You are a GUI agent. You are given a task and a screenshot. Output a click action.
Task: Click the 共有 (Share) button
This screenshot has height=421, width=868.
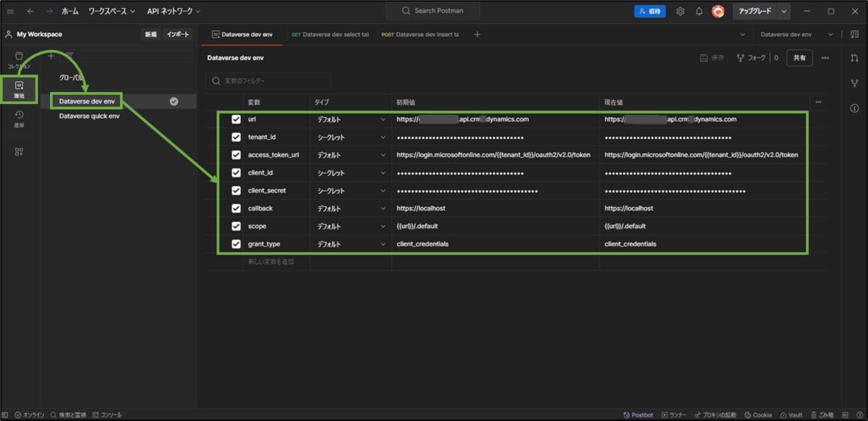pos(800,58)
